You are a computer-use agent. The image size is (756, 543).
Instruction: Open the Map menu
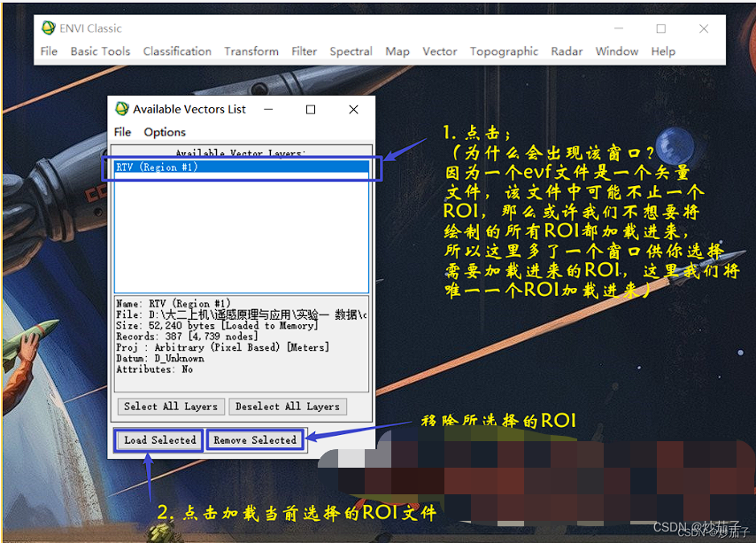point(397,51)
